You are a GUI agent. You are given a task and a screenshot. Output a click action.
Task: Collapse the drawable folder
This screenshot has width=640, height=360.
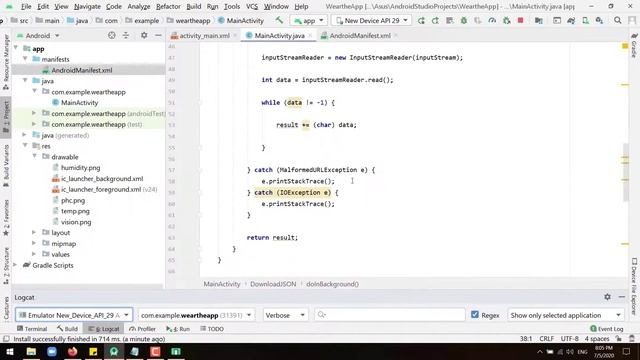tap(34, 156)
